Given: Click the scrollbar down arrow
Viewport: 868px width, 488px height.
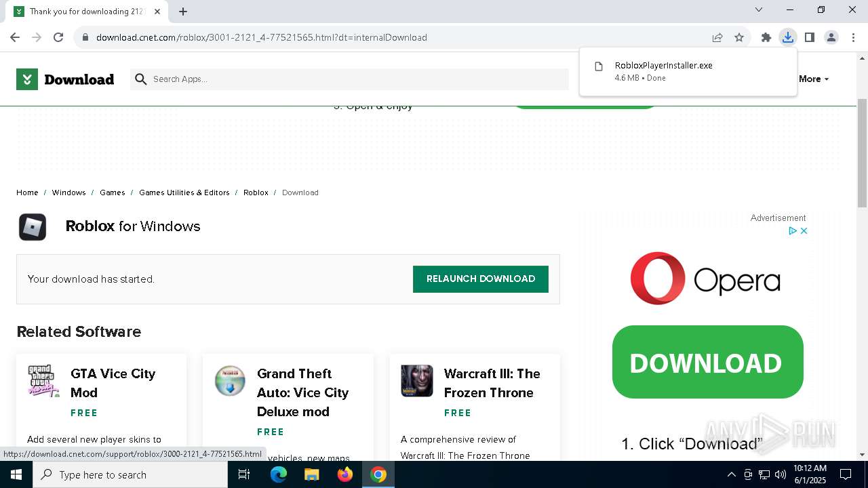Looking at the screenshot, I should [862, 455].
